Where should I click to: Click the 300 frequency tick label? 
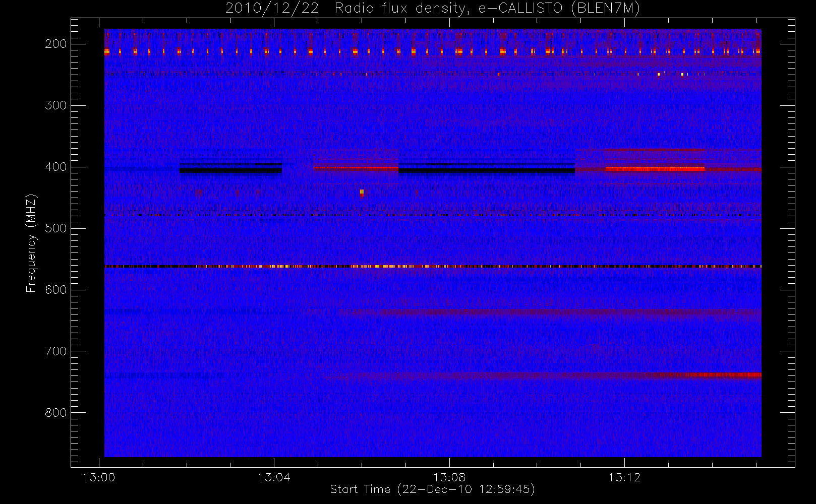(55, 105)
